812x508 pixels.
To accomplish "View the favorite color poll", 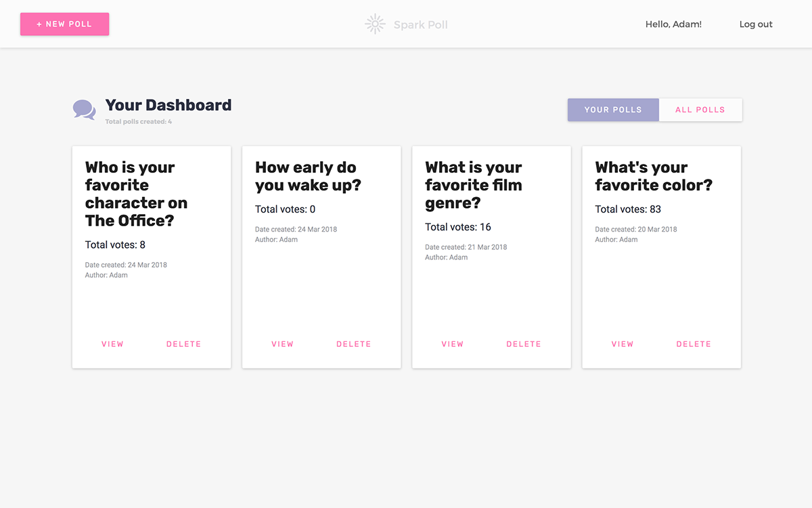I will pos(623,344).
